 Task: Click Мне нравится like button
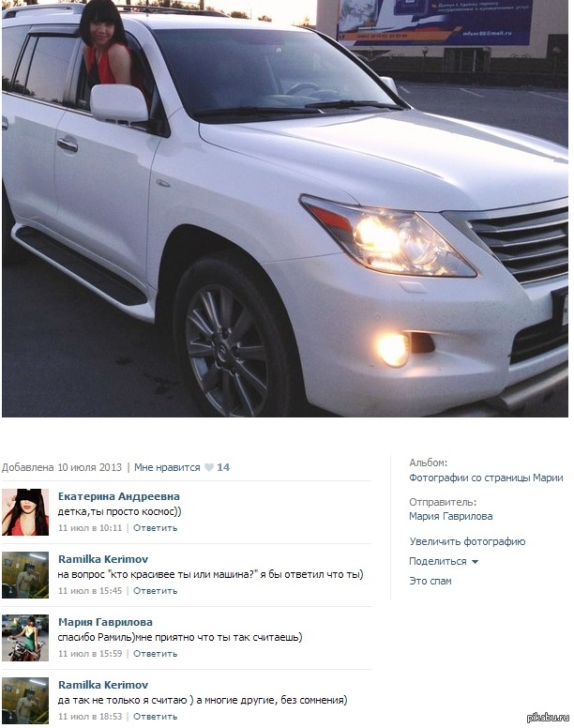click(x=167, y=467)
